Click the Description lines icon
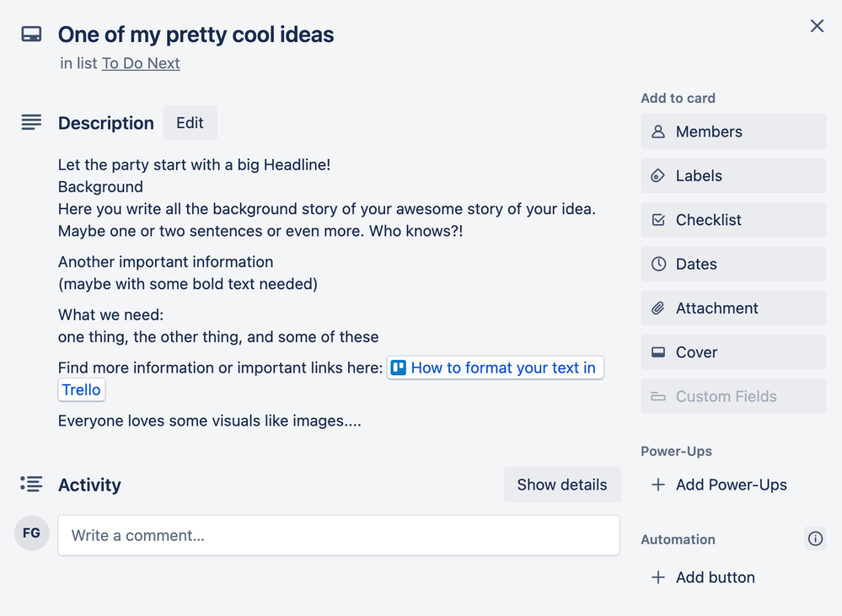This screenshot has width=842, height=616. click(31, 123)
